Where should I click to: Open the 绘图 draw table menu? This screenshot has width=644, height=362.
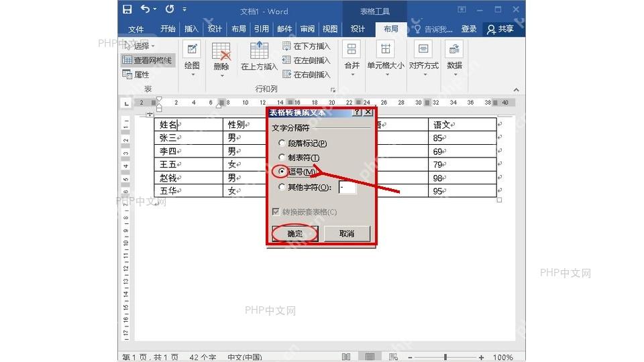[x=192, y=60]
